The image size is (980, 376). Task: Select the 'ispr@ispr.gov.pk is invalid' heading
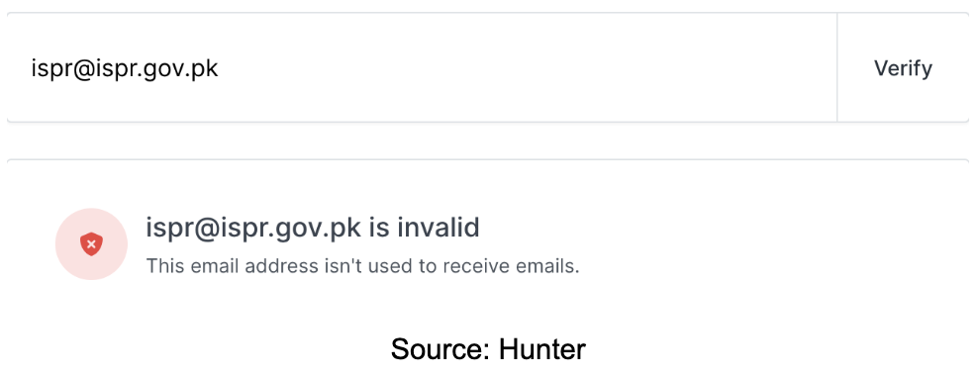click(x=313, y=228)
